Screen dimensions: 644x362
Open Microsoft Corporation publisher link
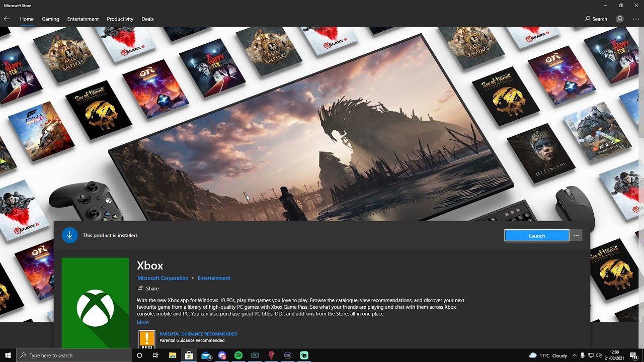click(163, 278)
